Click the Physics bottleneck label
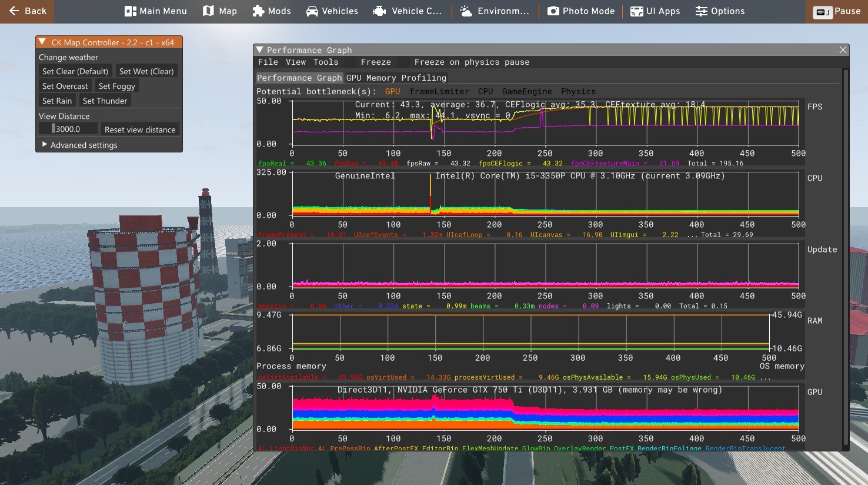The width and height of the screenshot is (868, 485). coord(578,91)
